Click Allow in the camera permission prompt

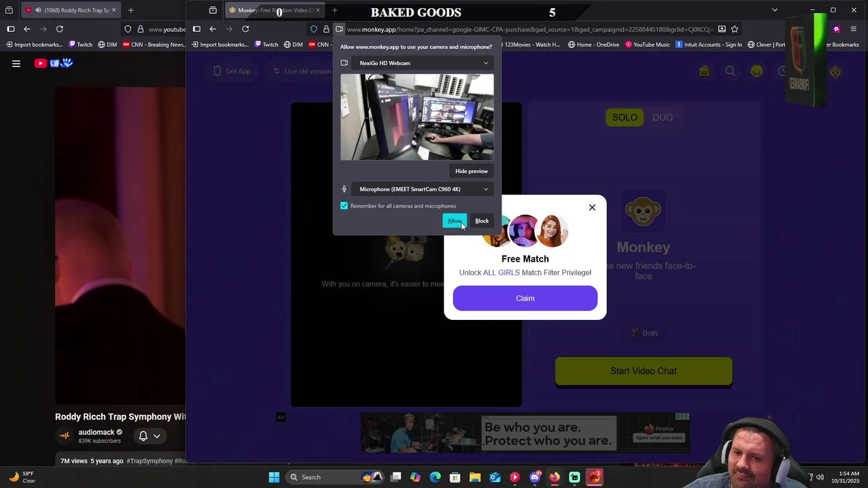pyautogui.click(x=454, y=221)
